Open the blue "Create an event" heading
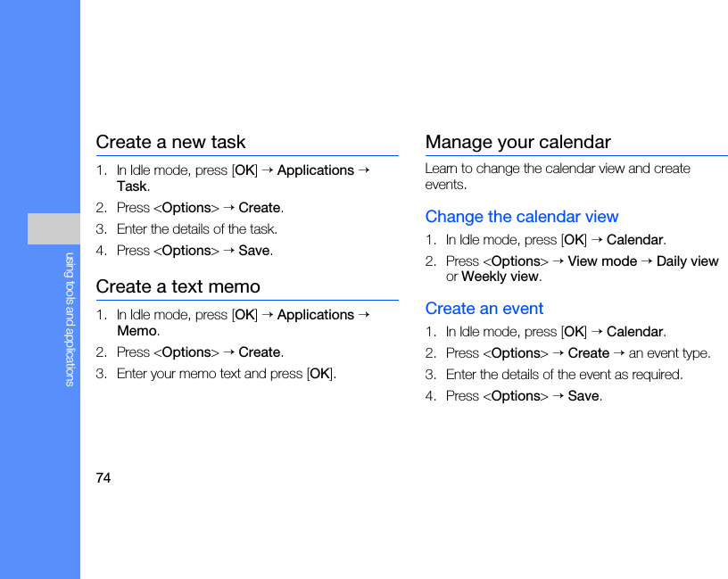The width and height of the screenshot is (728, 579). (x=484, y=309)
